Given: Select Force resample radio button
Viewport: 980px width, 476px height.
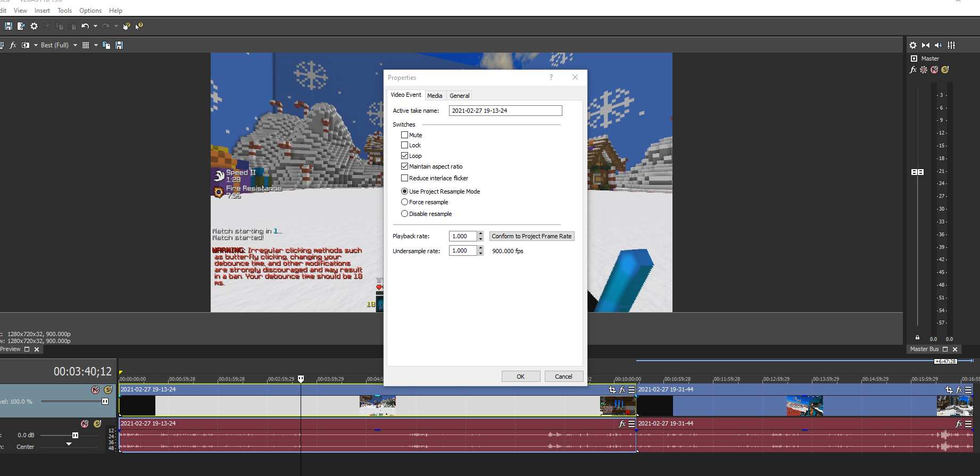Looking at the screenshot, I should pos(405,202).
